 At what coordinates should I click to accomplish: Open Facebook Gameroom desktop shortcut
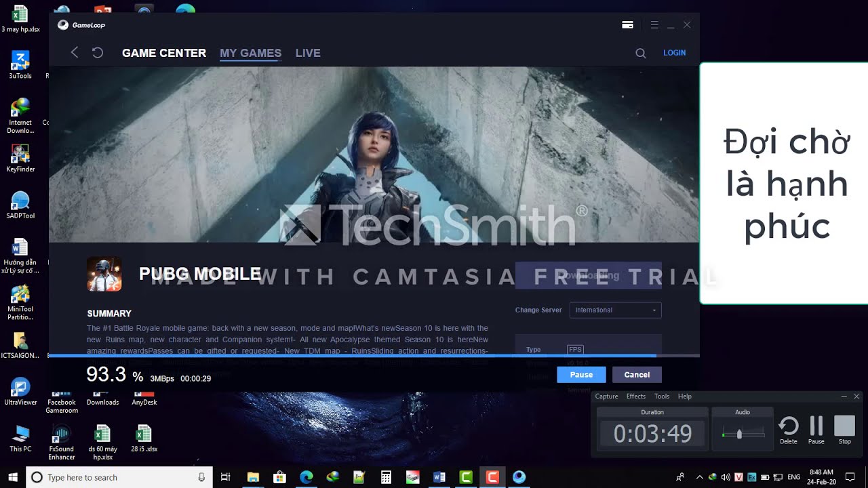pos(62,403)
